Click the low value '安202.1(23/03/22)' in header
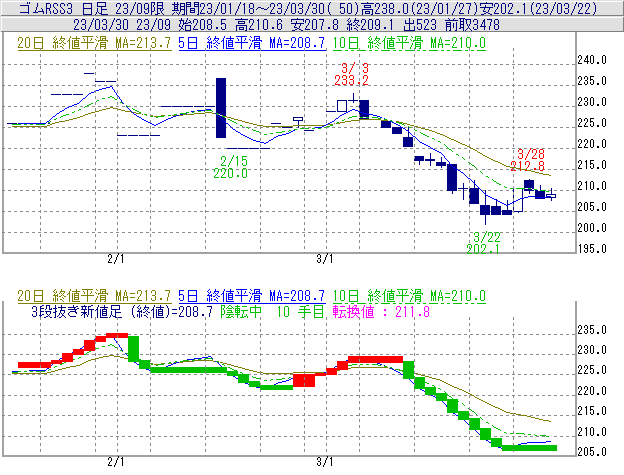The image size is (624, 475). click(537, 8)
